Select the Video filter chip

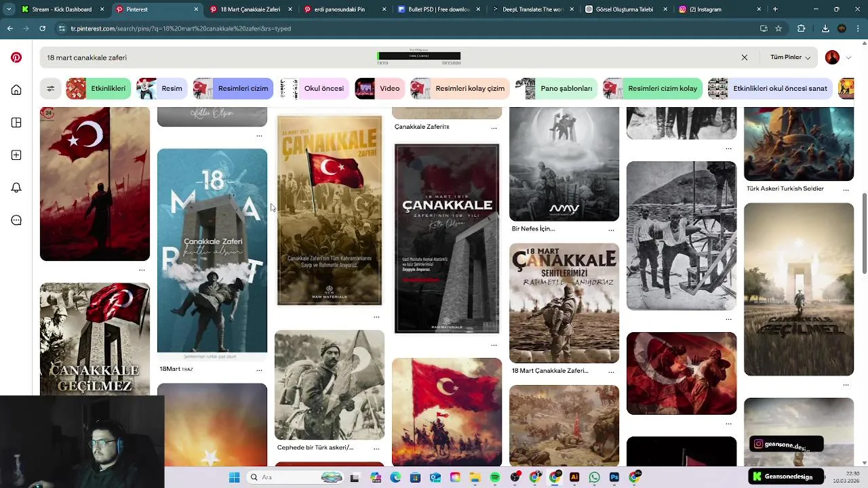[379, 88]
